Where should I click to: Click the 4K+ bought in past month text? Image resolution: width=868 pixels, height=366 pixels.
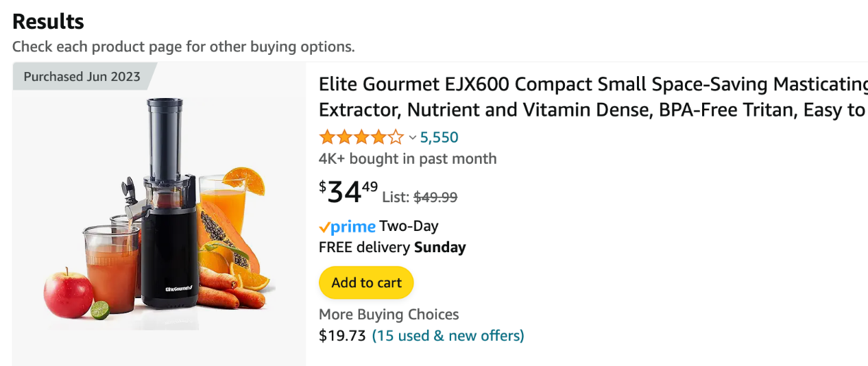pos(407,158)
